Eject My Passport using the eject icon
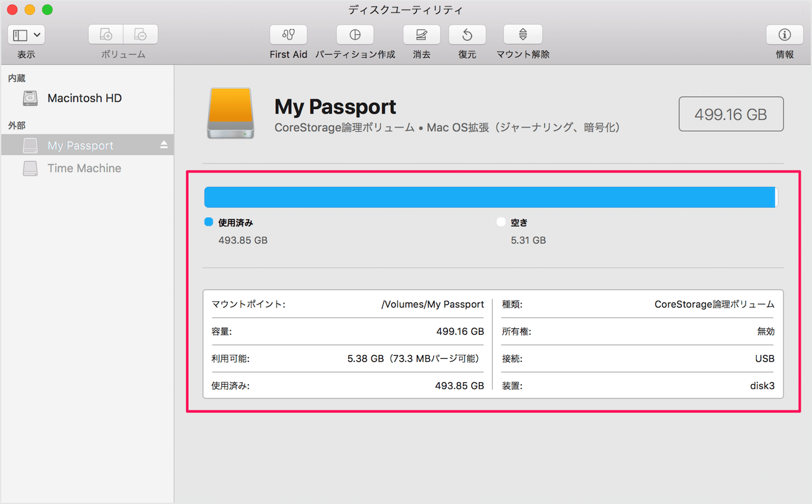This screenshot has height=504, width=812. 164,145
